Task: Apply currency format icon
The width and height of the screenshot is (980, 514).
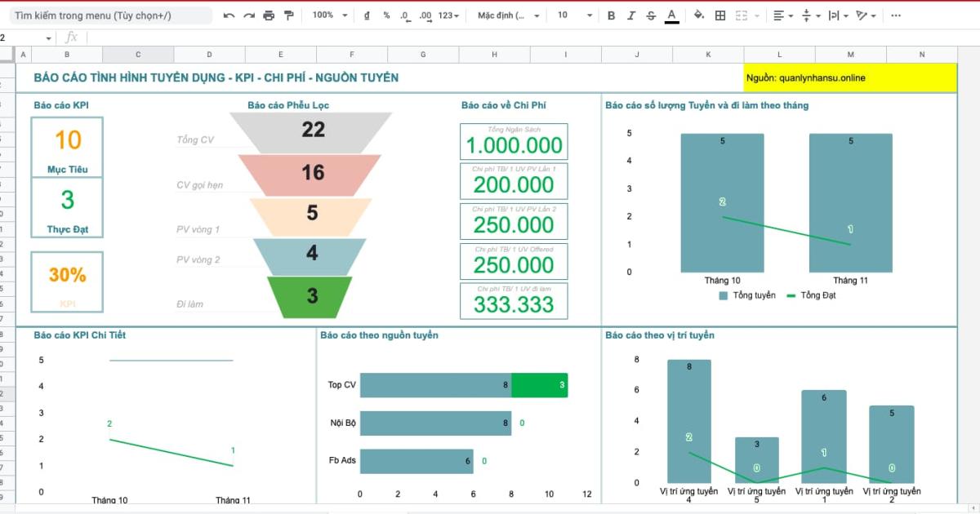Action: 366,16
